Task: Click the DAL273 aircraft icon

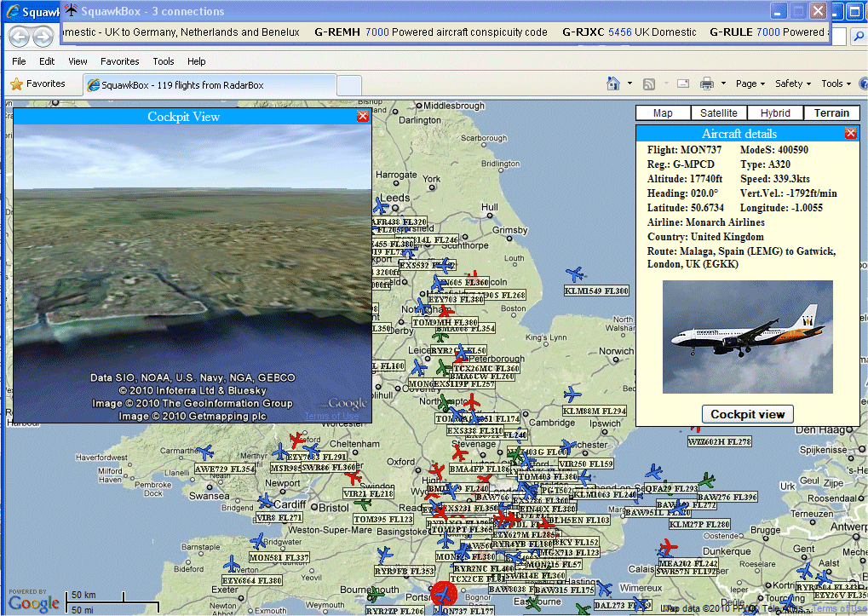Action: [x=604, y=589]
